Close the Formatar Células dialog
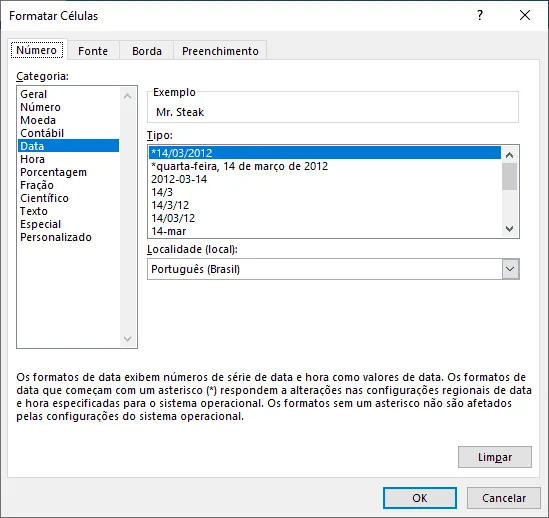The height and width of the screenshot is (518, 549). point(525,15)
